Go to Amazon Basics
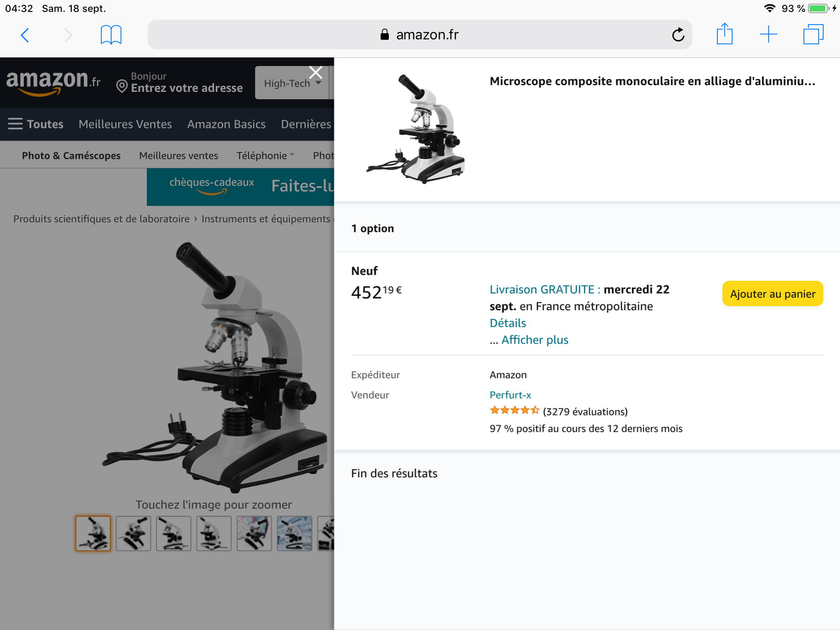The height and width of the screenshot is (630, 840). [226, 124]
